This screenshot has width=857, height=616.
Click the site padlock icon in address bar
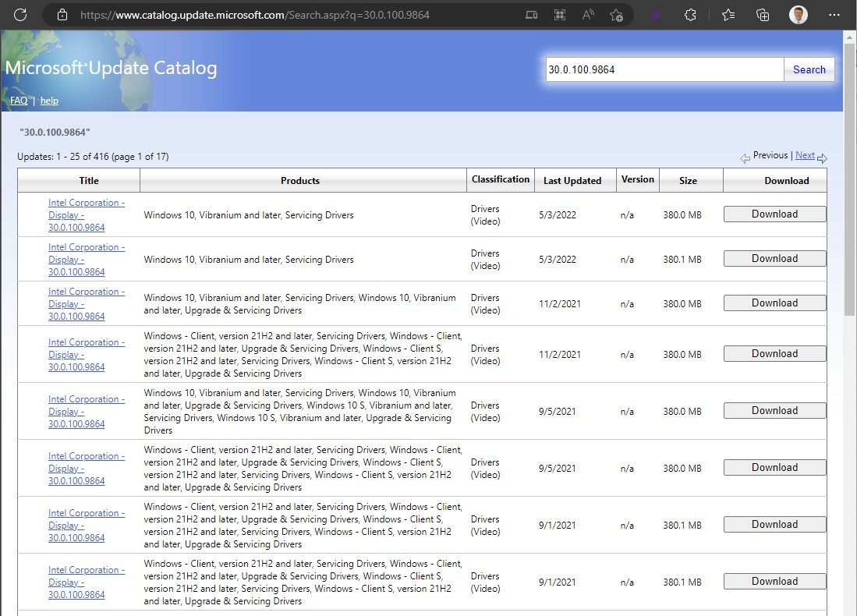click(62, 15)
